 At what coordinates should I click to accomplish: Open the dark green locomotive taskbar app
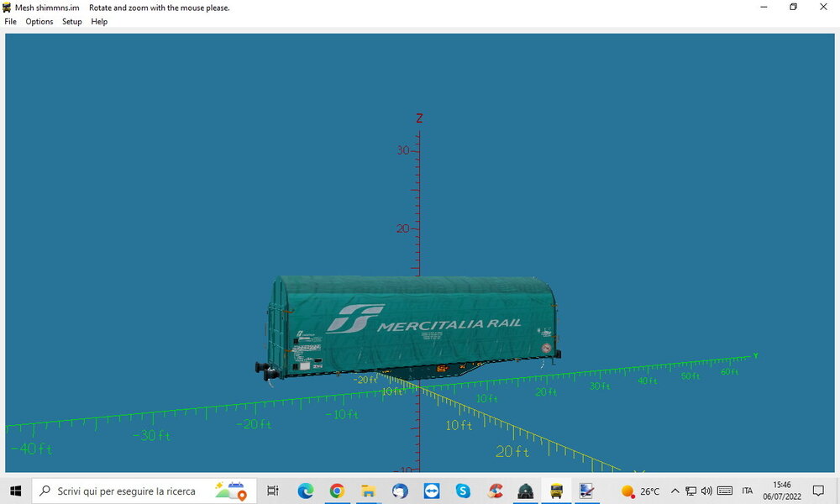pyautogui.click(x=526, y=491)
